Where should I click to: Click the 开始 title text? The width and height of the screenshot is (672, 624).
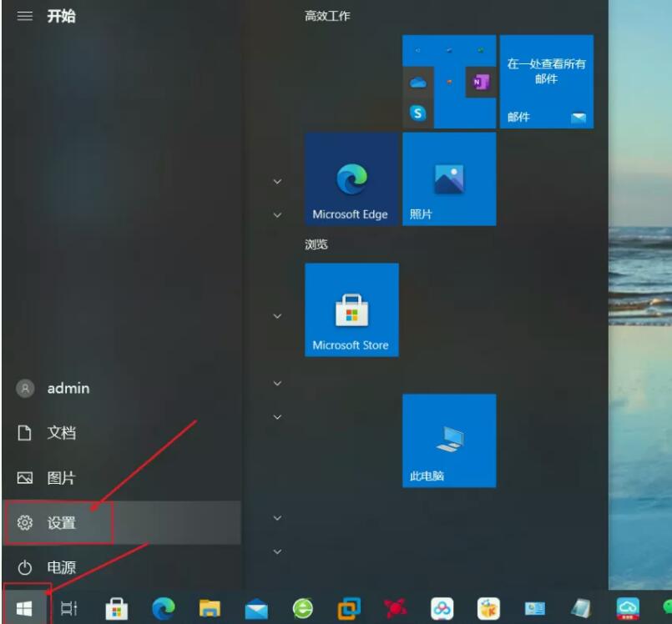coord(61,17)
